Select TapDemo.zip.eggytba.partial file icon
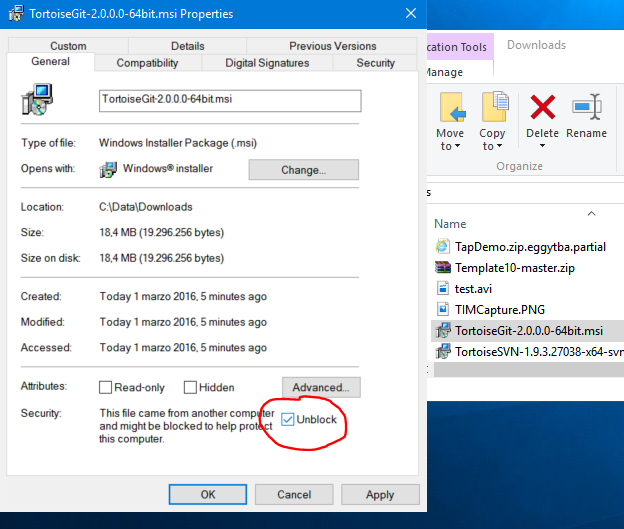The image size is (624, 529). pyautogui.click(x=442, y=246)
